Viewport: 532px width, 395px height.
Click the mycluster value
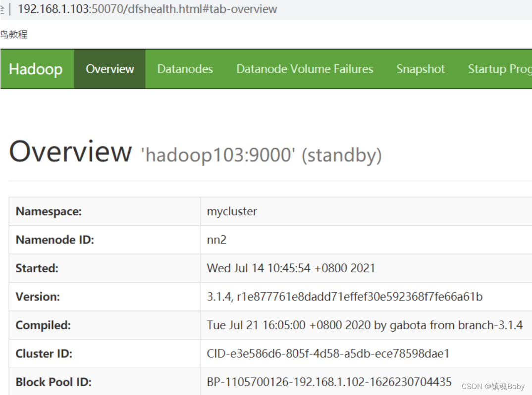pos(232,211)
